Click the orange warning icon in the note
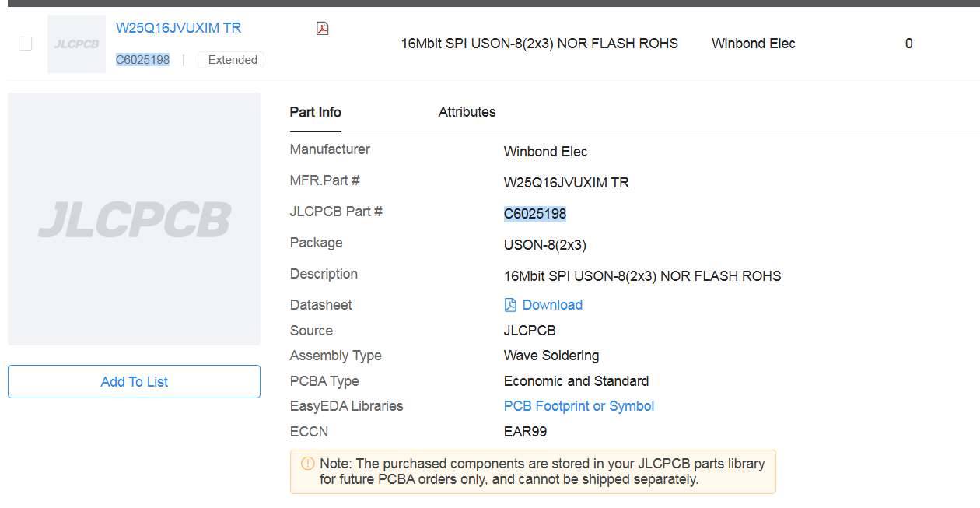980x508 pixels. click(307, 464)
